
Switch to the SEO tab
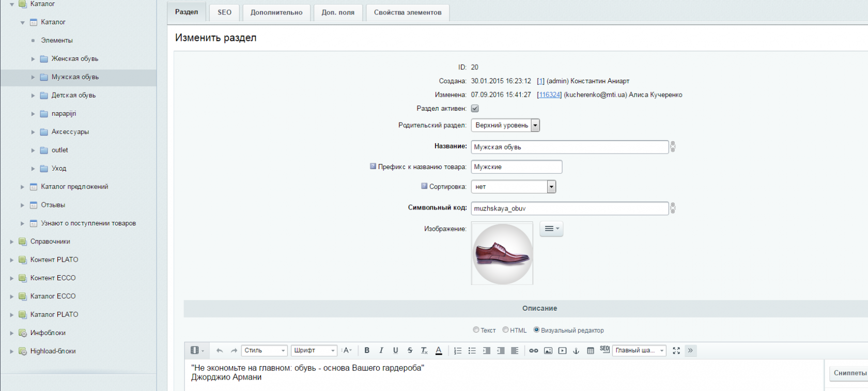pyautogui.click(x=225, y=12)
